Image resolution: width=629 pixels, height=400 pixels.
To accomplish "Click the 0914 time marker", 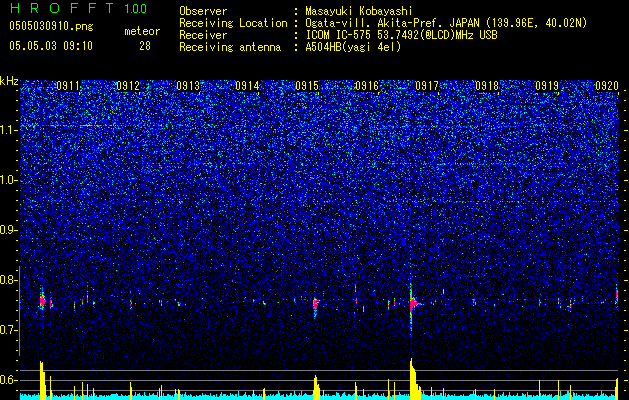I will (x=247, y=86).
